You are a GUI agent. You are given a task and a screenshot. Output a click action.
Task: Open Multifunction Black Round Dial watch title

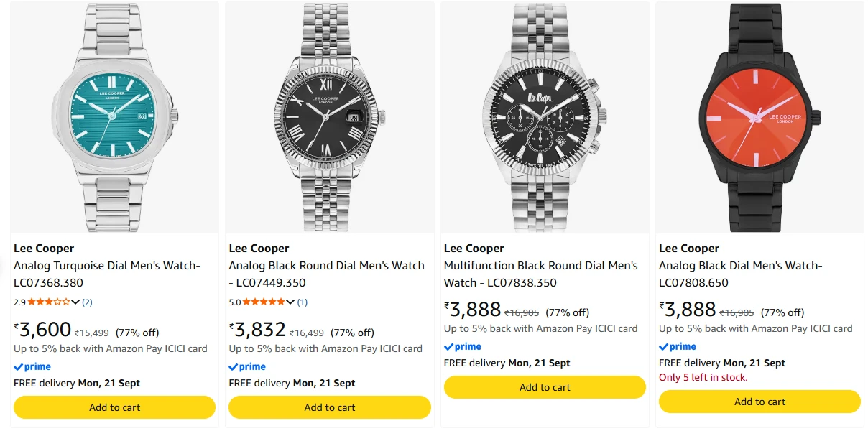pos(541,274)
